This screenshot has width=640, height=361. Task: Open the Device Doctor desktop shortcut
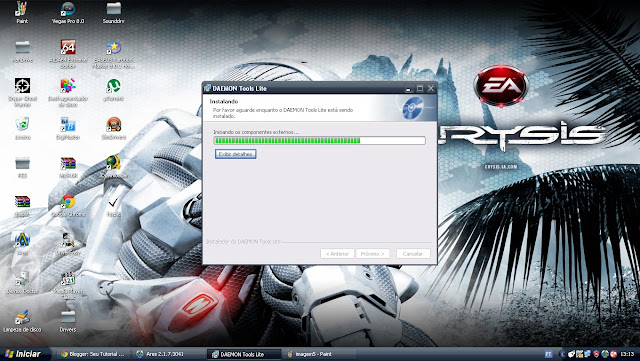[x=22, y=280]
